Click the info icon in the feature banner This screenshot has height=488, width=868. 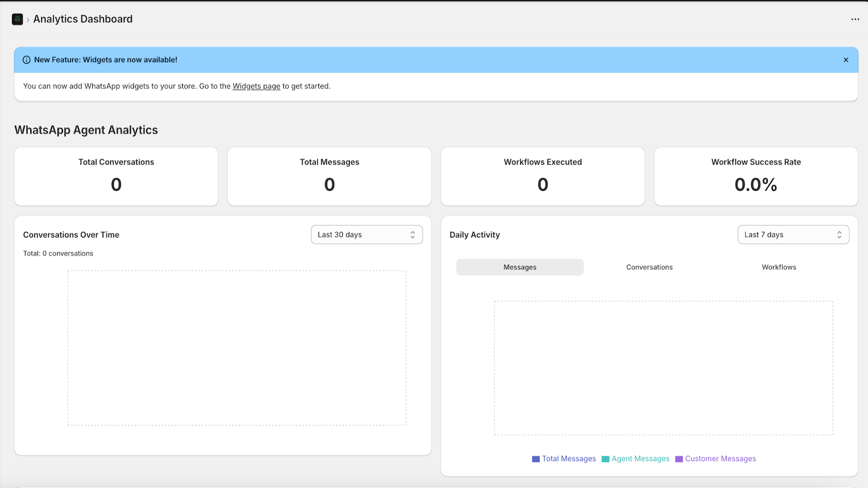click(x=27, y=60)
